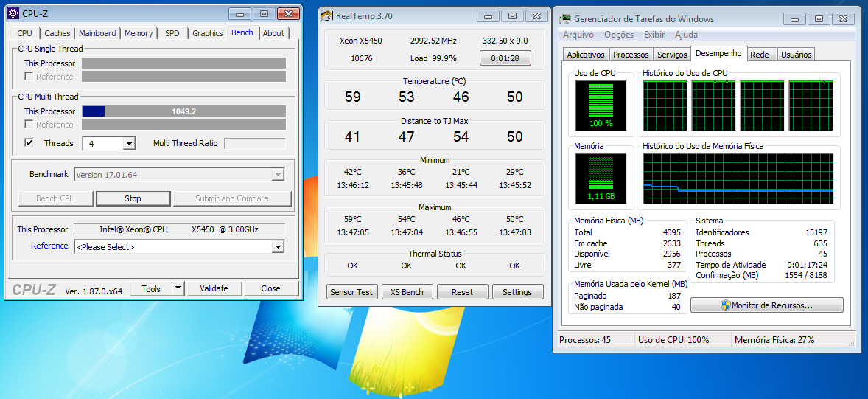Toggle the Threads checkbox in CPU-Z

(x=29, y=143)
